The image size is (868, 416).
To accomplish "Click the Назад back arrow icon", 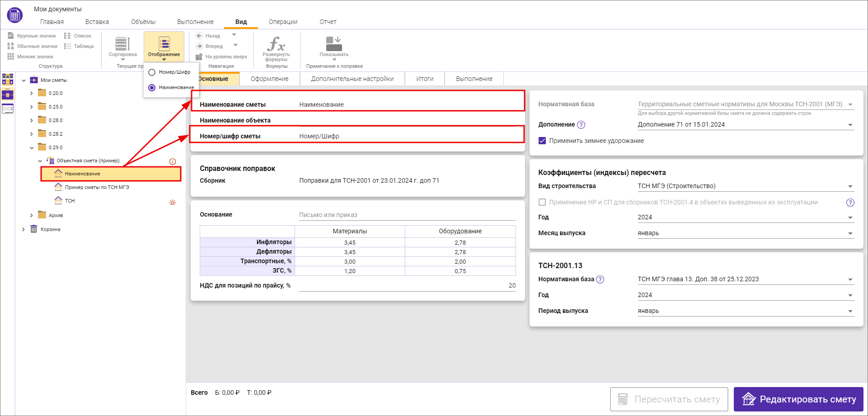I will pyautogui.click(x=199, y=36).
